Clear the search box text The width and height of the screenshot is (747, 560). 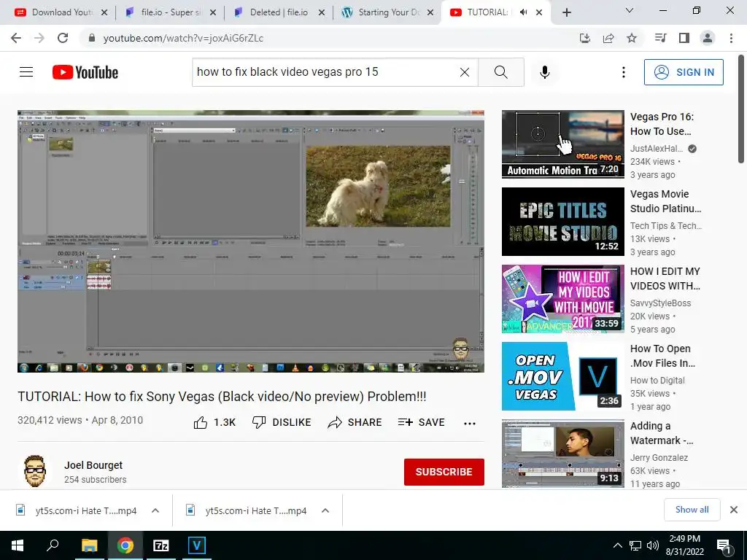pyautogui.click(x=465, y=72)
